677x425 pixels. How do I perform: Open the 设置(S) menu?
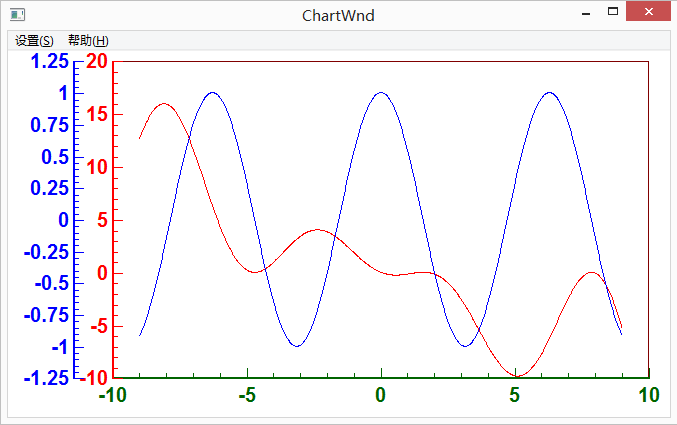pos(34,41)
